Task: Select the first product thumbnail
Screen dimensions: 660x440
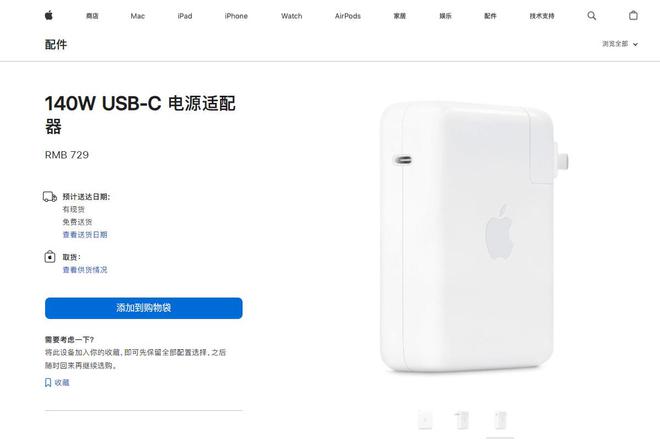Action: [425, 420]
